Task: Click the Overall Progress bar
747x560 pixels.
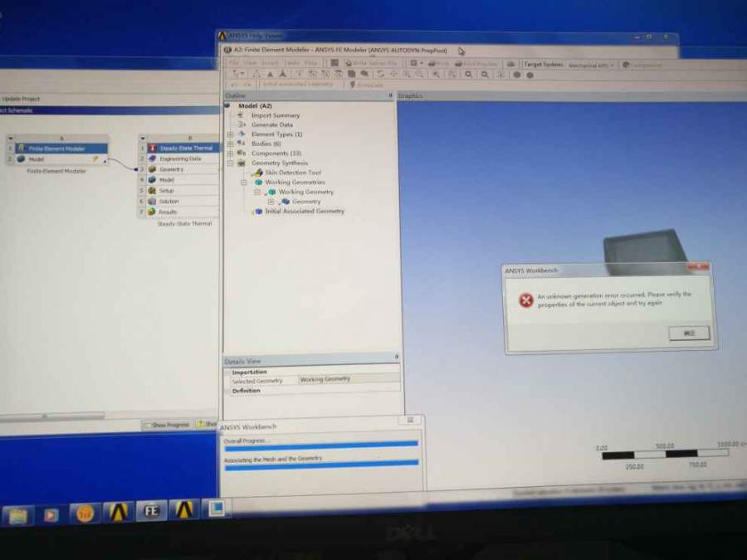Action: click(x=321, y=445)
